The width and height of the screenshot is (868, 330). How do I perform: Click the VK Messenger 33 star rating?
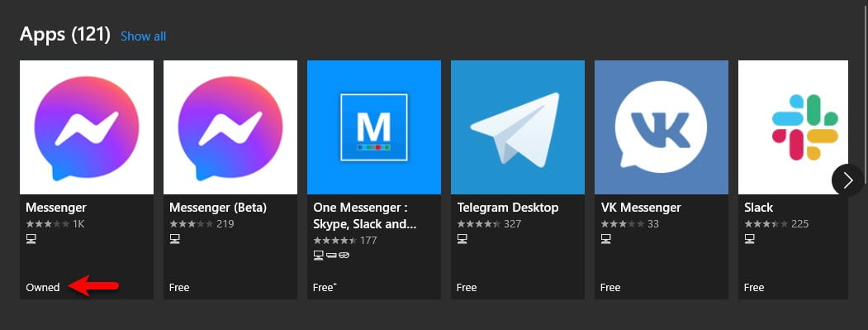pos(630,224)
